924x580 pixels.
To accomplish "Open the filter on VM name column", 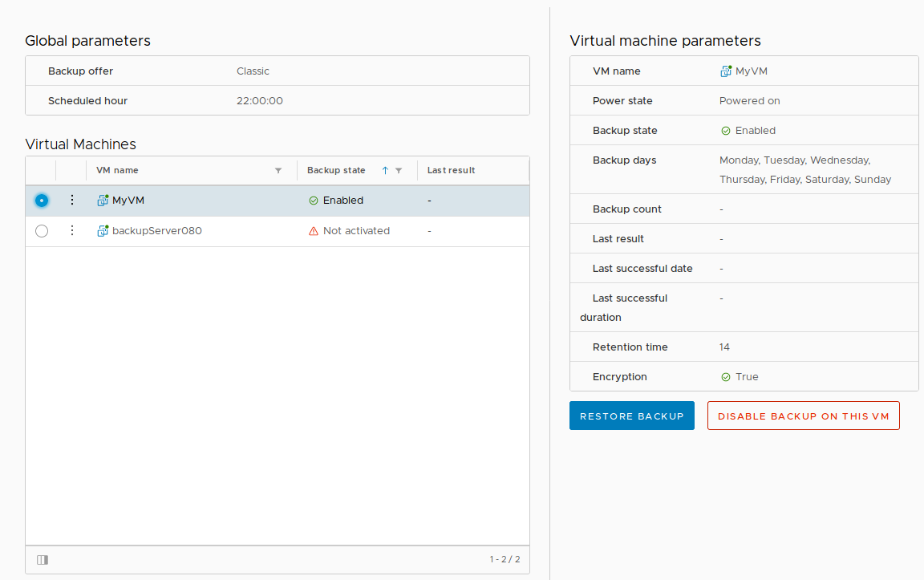I will (278, 170).
